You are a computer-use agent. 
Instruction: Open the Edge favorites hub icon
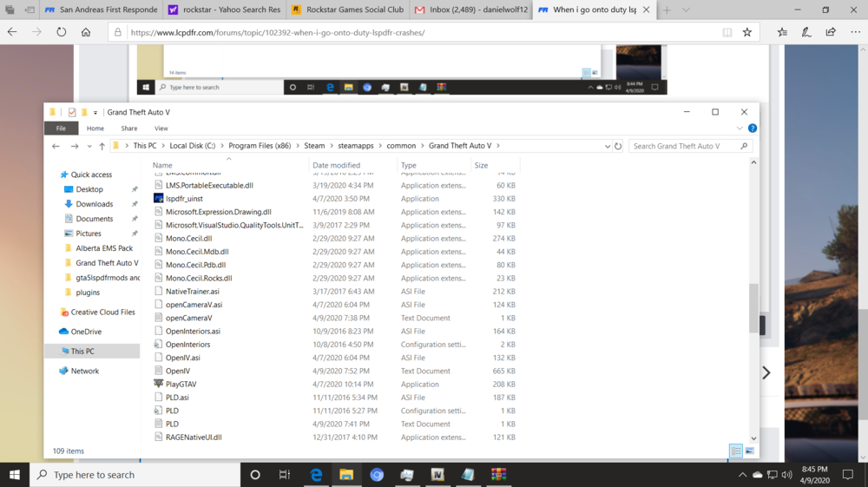[782, 32]
